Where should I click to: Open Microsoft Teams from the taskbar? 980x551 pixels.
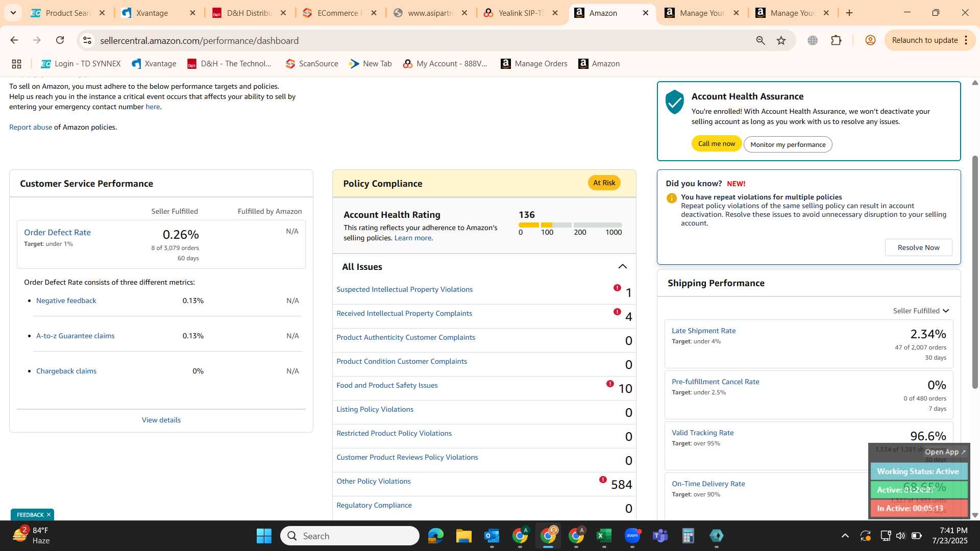[x=660, y=536]
